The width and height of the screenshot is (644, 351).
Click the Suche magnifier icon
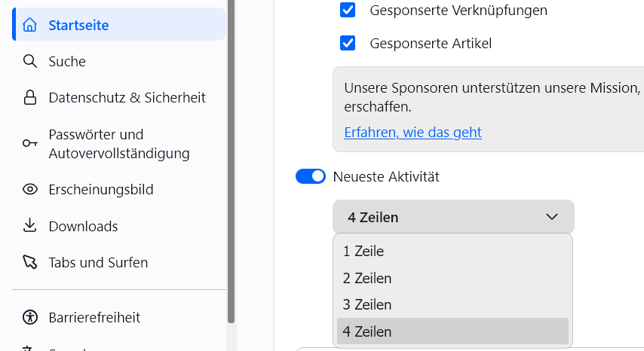tap(29, 61)
